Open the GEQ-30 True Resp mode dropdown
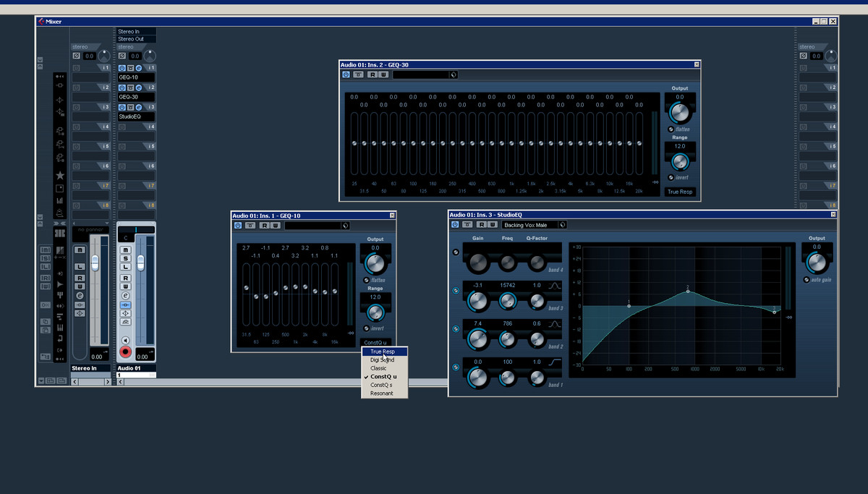 point(680,192)
